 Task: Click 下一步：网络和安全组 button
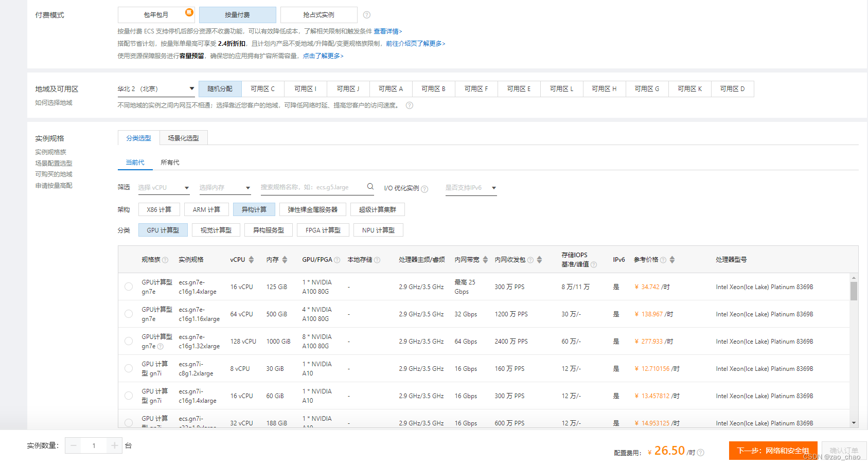click(x=773, y=451)
